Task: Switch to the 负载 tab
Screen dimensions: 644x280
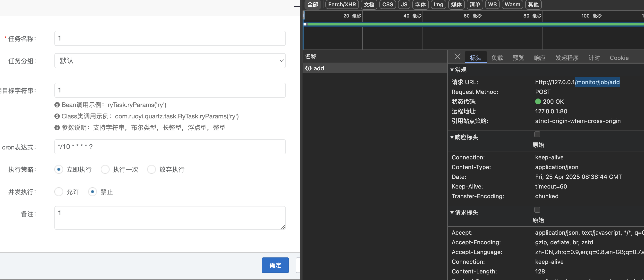Action: click(x=497, y=58)
